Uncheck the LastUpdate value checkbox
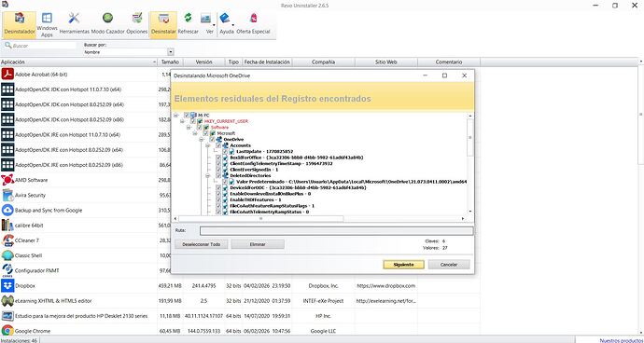Viewport: 644px width, 343px height. (x=225, y=151)
